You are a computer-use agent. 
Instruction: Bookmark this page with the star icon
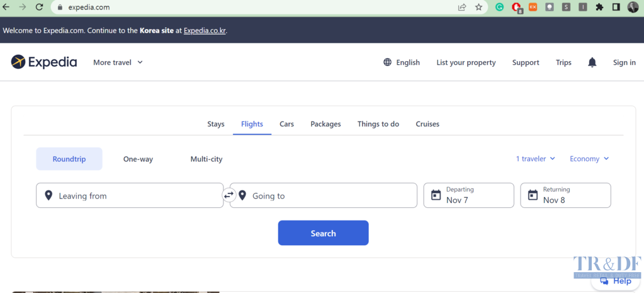478,7
